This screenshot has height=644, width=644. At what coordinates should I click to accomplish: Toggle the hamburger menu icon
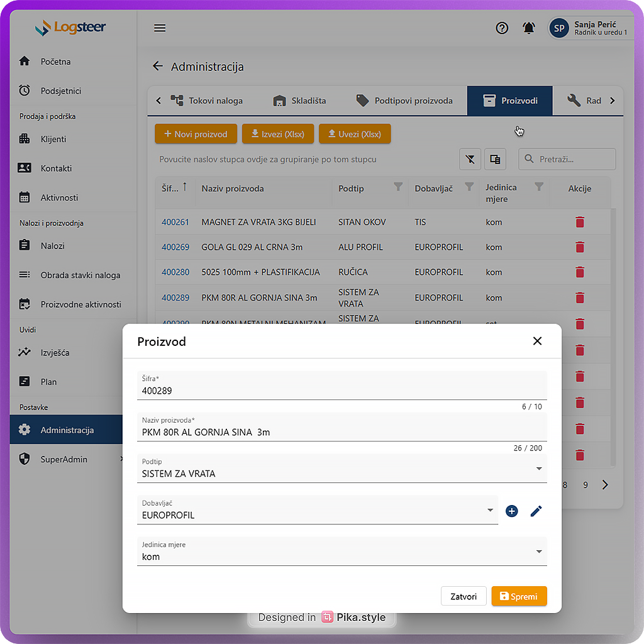click(160, 28)
